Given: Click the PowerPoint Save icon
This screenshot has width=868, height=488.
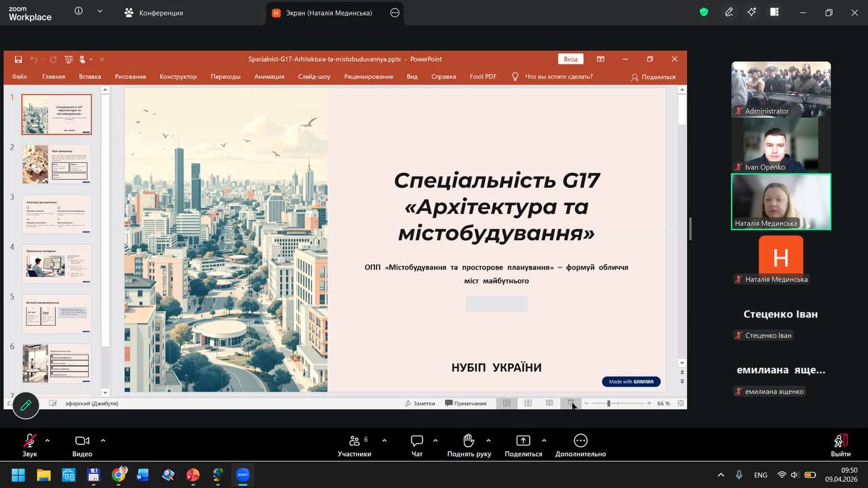Looking at the screenshot, I should click(x=18, y=60).
